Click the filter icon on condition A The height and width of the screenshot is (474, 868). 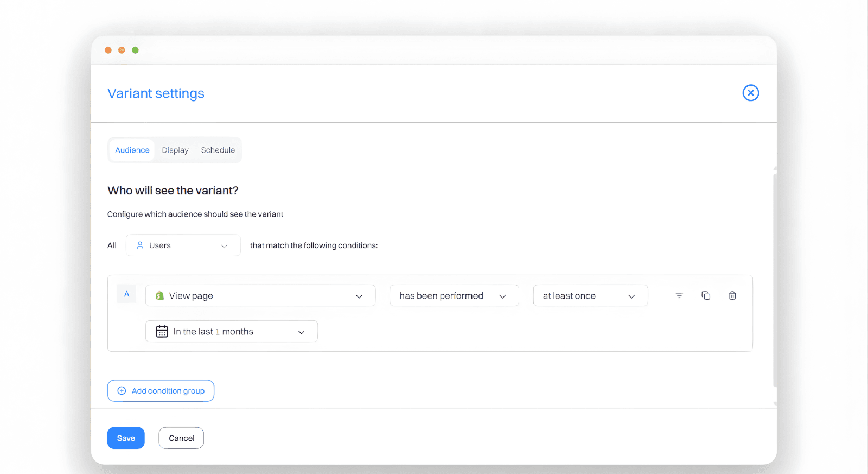click(679, 295)
